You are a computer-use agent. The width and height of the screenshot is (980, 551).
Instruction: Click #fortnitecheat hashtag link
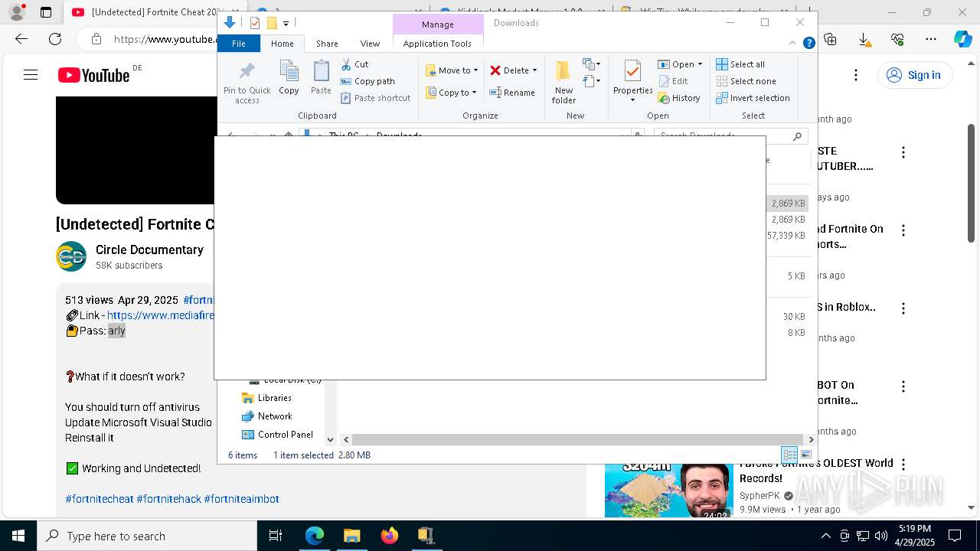click(100, 499)
